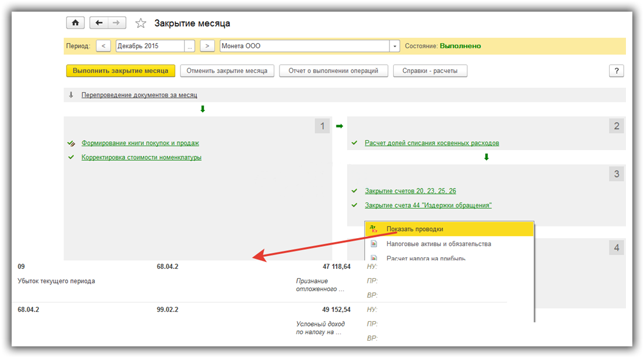Click the period field Декабрь 2015
The image size is (644, 358).
(150, 46)
